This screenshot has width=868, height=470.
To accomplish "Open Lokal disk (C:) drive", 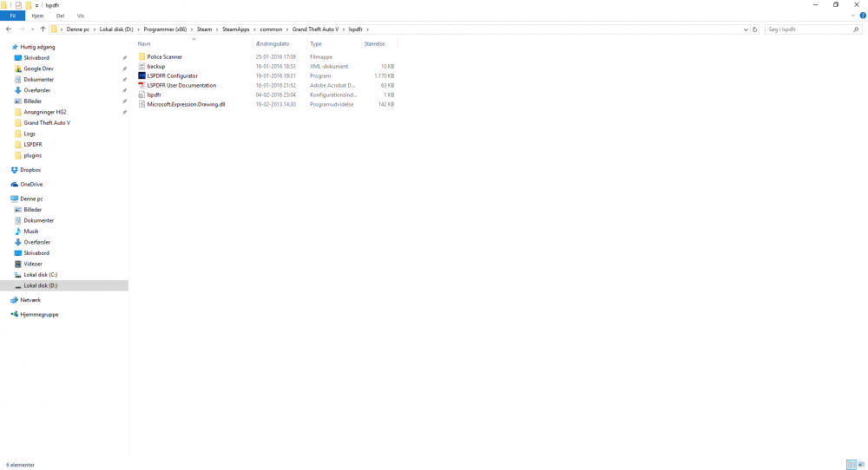I will [41, 275].
